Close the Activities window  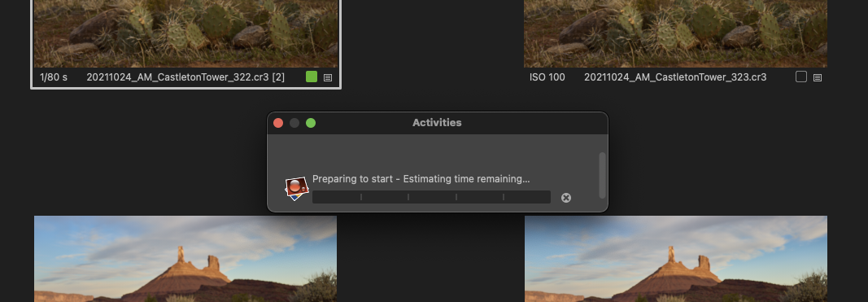click(278, 123)
